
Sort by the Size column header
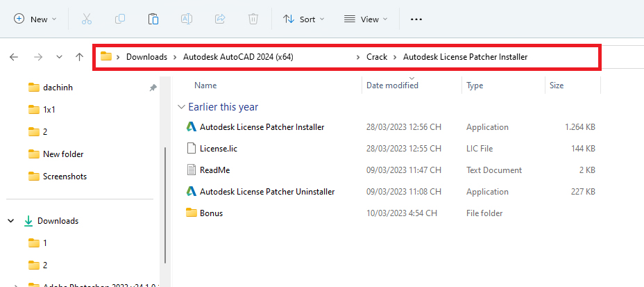click(x=557, y=85)
